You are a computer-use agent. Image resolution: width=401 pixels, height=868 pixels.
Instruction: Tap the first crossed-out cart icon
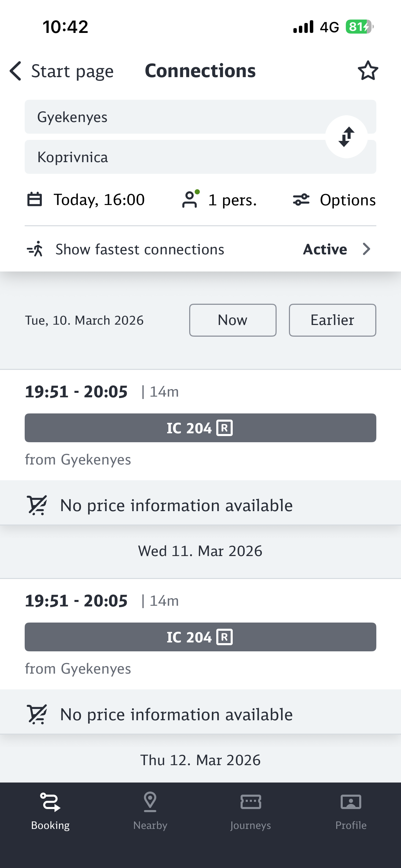37,505
